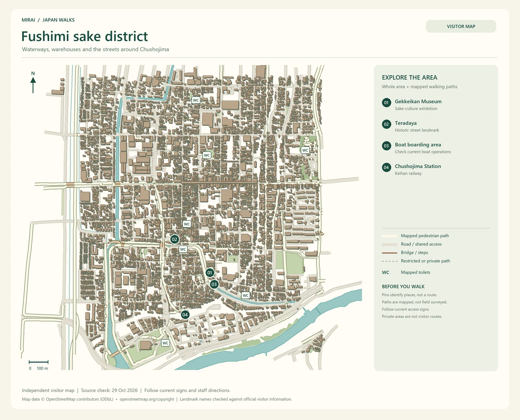Select map pin 03 by the canal
This screenshot has height=420, width=520.
coord(214,284)
